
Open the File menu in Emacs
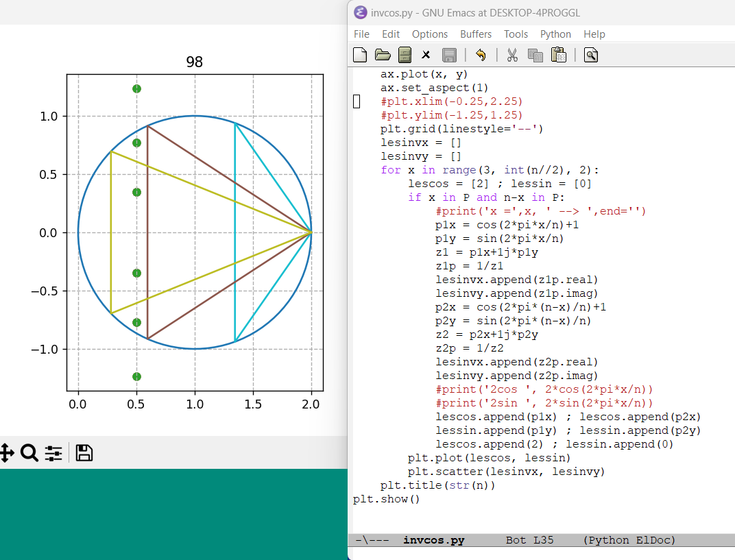click(x=361, y=34)
